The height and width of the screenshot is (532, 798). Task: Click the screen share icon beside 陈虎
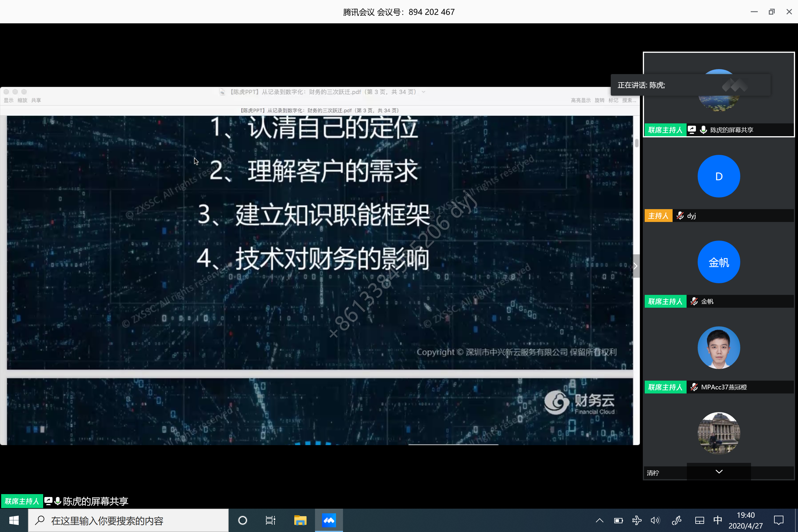(x=692, y=130)
